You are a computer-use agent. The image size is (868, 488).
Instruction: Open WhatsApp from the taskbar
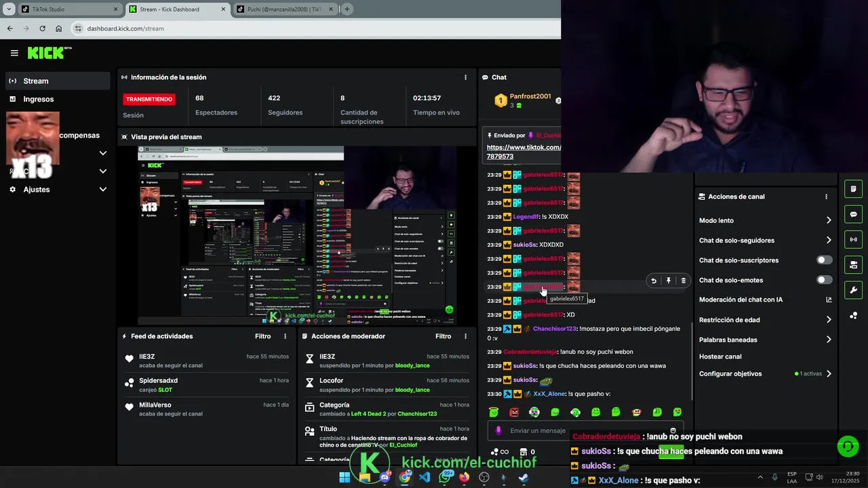445,477
